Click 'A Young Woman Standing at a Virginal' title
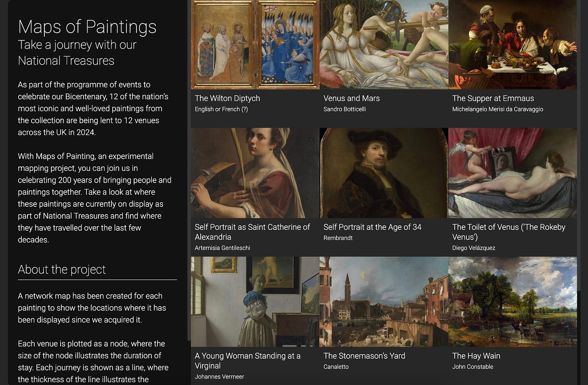Screen dimensions: 588x385 point(248,361)
